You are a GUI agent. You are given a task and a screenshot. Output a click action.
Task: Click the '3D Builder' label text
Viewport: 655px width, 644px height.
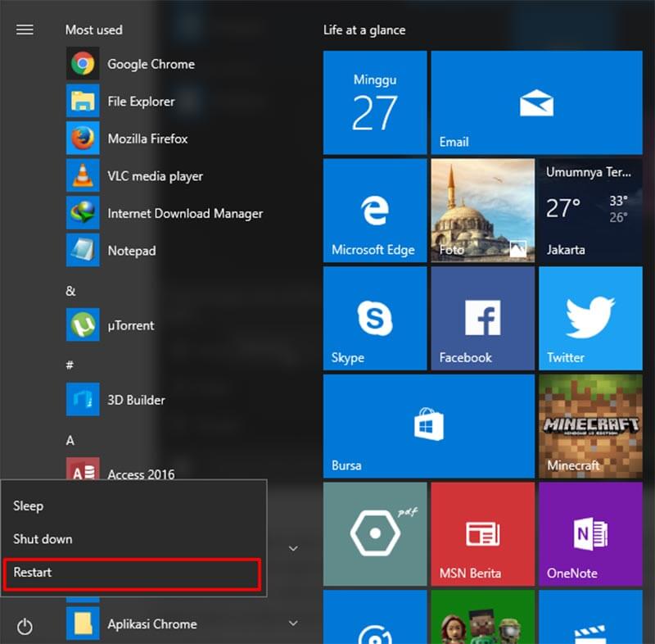click(136, 400)
